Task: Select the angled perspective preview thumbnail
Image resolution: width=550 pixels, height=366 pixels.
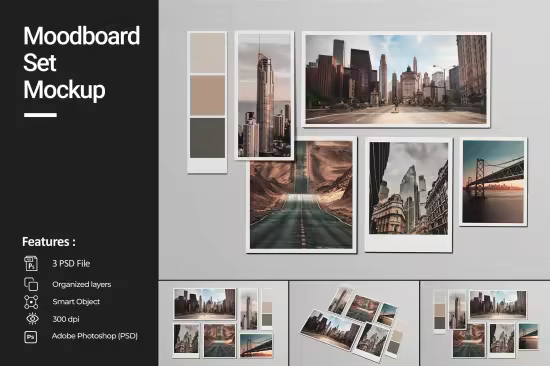Action: coord(354,323)
